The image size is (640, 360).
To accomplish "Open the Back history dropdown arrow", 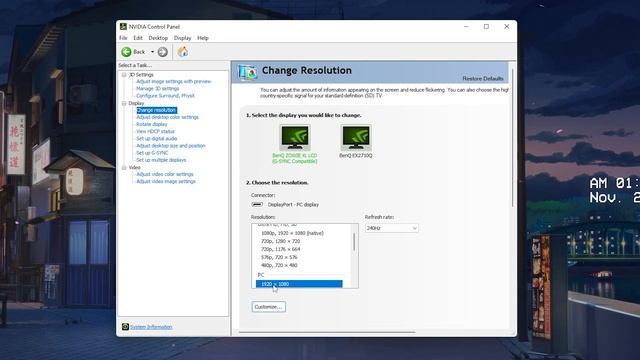I will pyautogui.click(x=152, y=52).
